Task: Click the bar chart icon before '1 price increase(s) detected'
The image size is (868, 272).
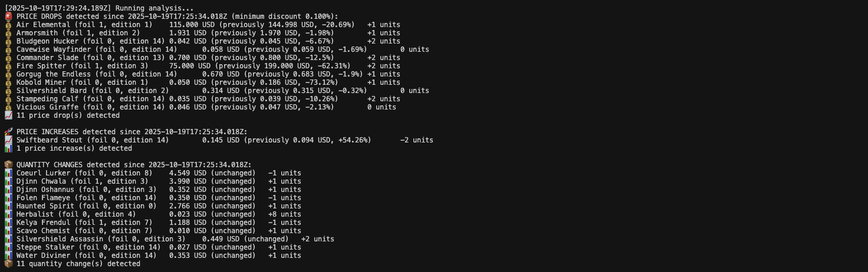Action: pos(8,148)
